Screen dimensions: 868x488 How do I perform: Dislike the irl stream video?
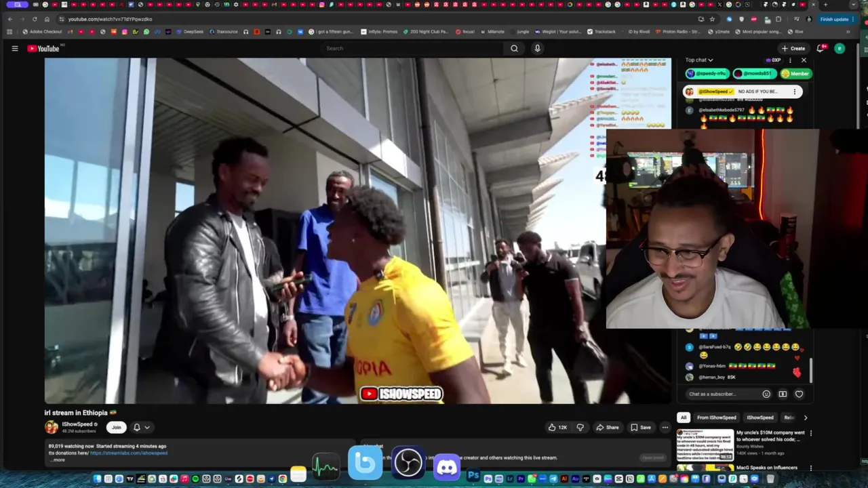[x=580, y=427]
